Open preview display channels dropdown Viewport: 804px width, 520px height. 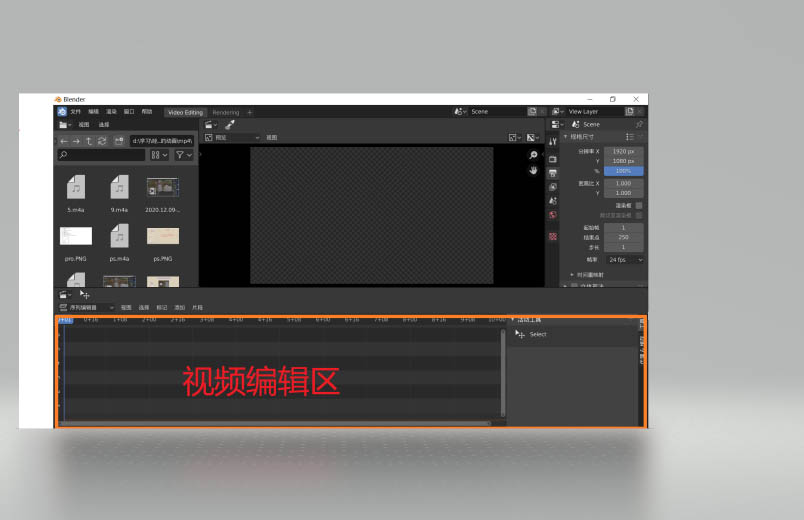(515, 137)
